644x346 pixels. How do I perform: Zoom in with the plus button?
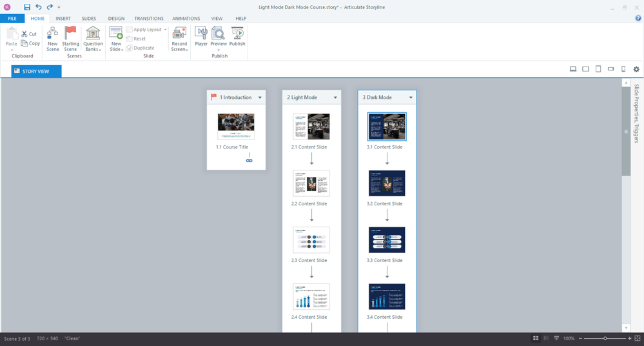630,338
